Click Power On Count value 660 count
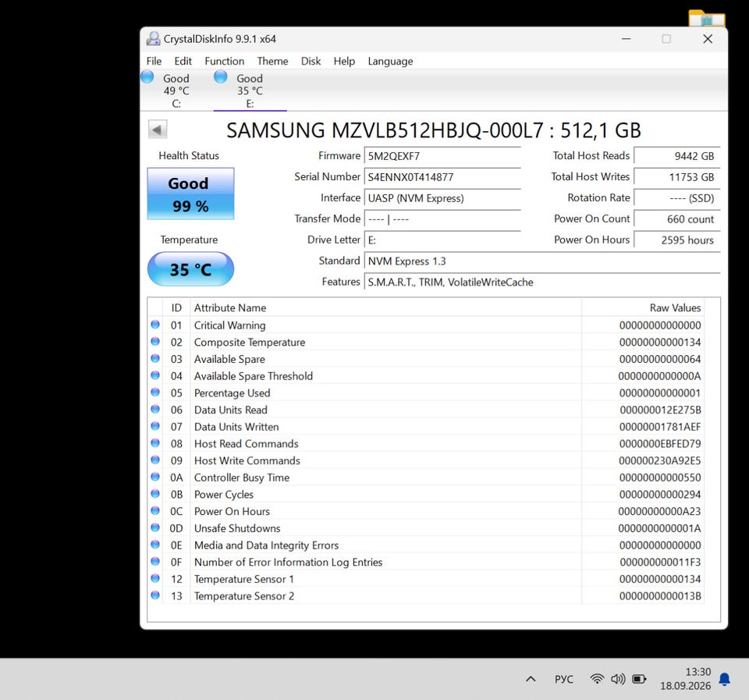The width and height of the screenshot is (749, 700). [677, 219]
